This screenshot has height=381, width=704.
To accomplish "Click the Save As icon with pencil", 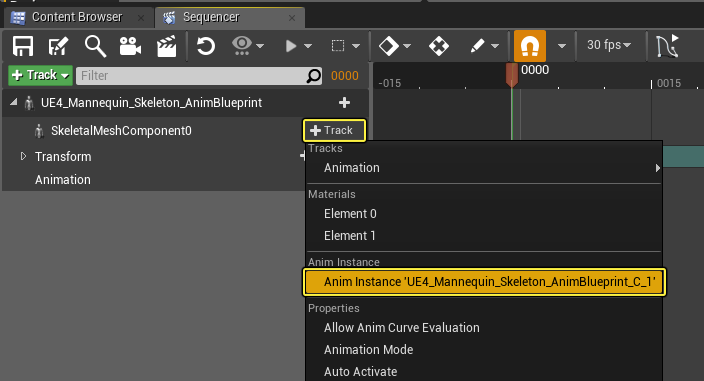I will click(x=58, y=46).
